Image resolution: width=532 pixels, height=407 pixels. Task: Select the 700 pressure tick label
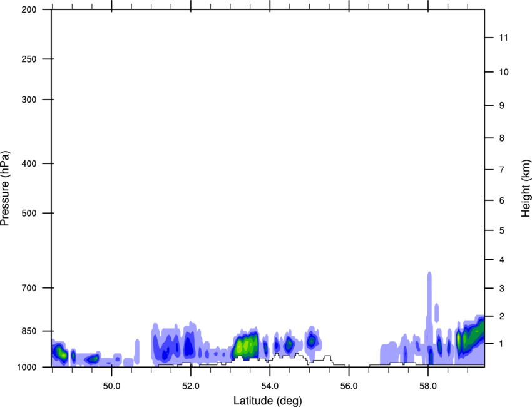click(x=29, y=288)
